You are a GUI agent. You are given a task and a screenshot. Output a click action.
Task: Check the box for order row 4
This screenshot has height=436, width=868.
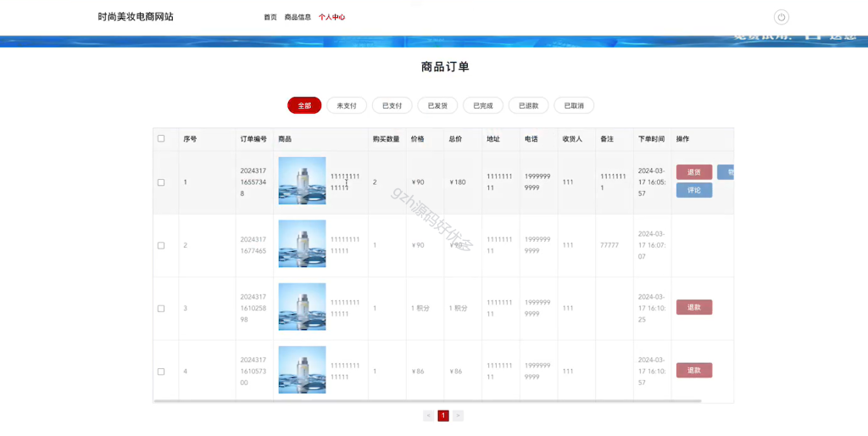[x=161, y=372]
